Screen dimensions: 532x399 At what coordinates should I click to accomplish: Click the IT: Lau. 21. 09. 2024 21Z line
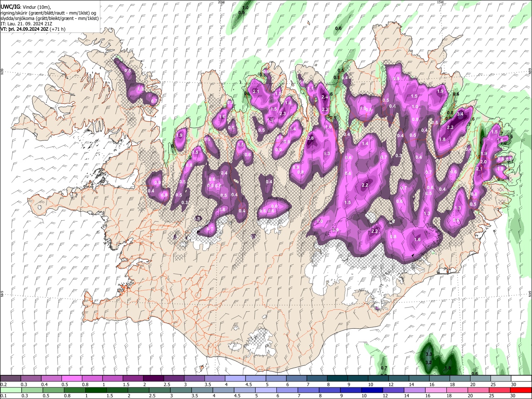tap(26, 24)
